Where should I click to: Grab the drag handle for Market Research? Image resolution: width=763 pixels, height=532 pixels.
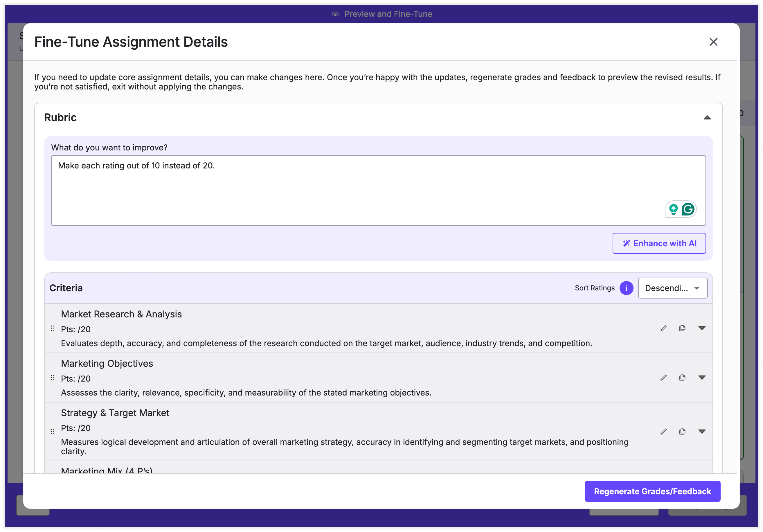coord(53,328)
